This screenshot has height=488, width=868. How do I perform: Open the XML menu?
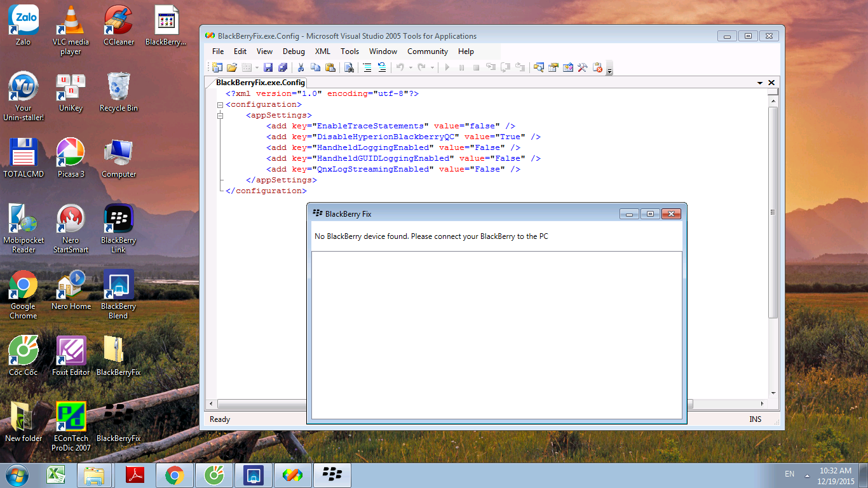(x=323, y=51)
